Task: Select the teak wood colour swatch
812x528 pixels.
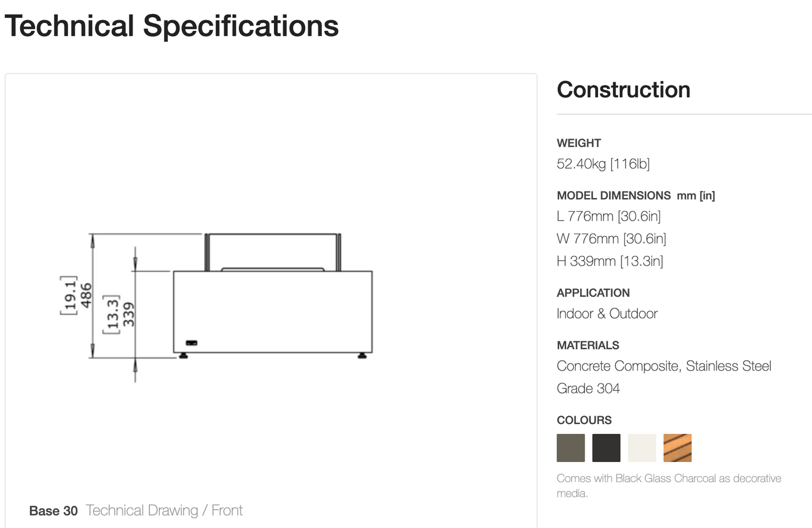Action: click(678, 448)
